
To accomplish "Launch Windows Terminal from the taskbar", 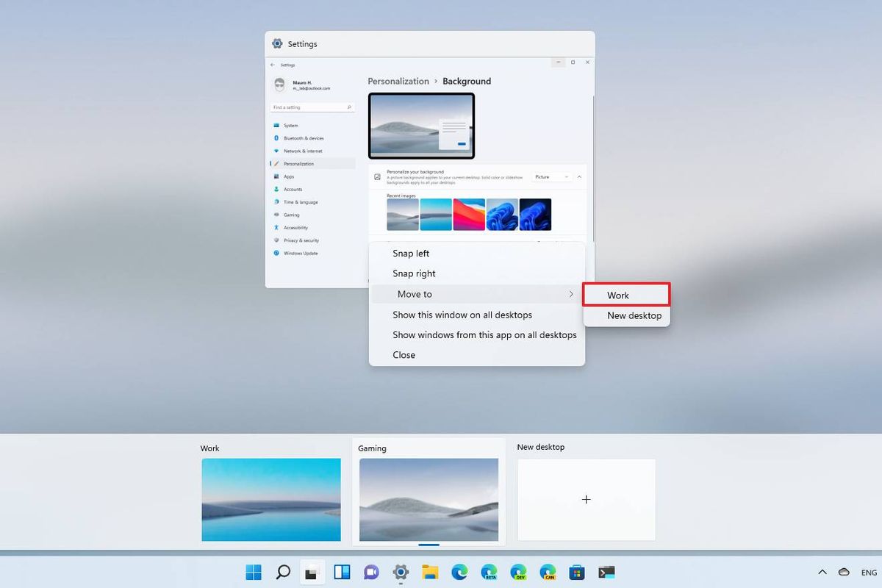I will click(x=606, y=573).
